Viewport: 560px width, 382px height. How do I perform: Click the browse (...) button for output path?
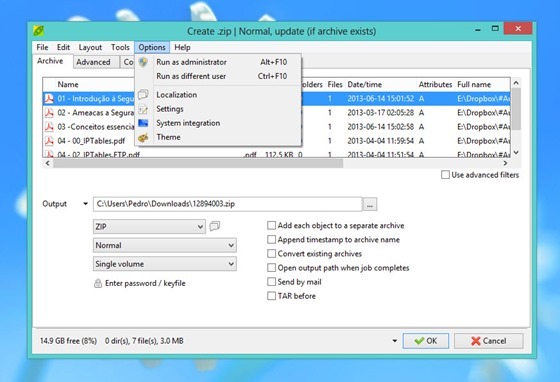[370, 205]
